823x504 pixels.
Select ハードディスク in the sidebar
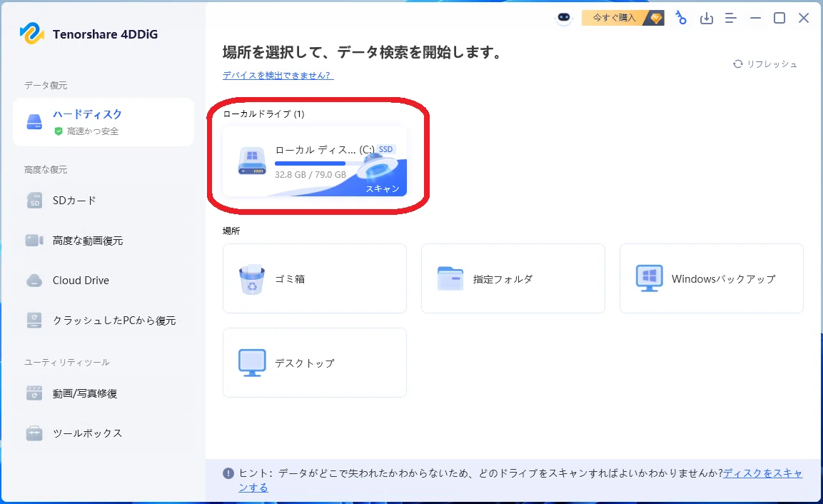click(103, 122)
